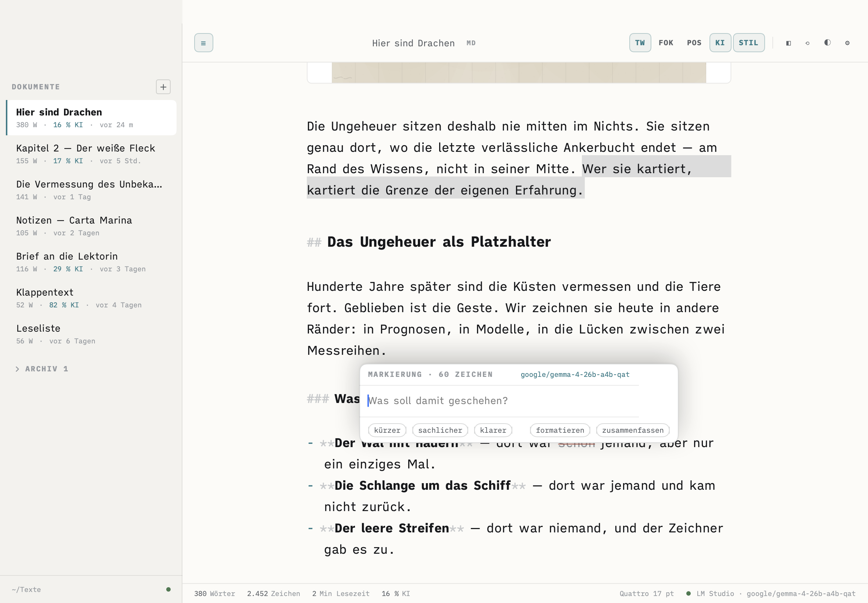Click the embedded map image above text

coord(519,72)
